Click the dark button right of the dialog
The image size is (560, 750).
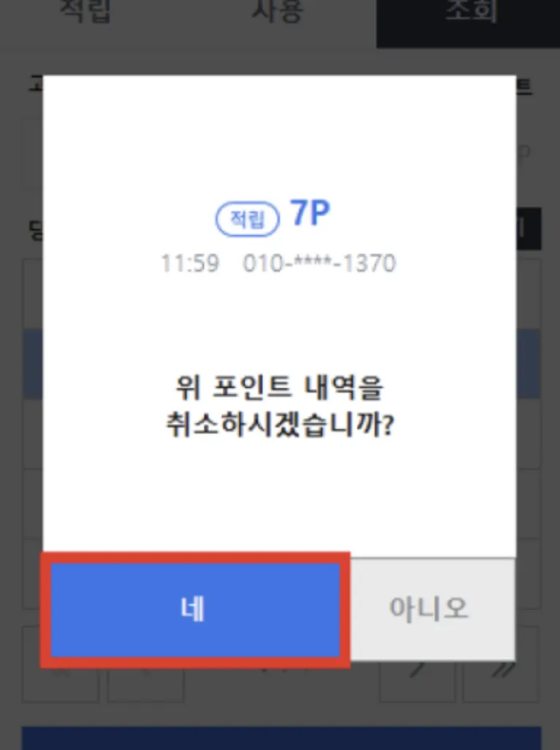point(529,228)
